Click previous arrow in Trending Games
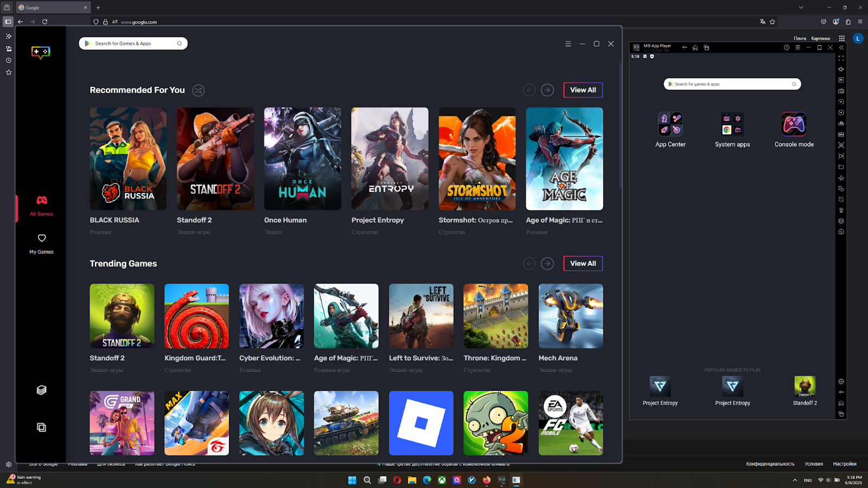The image size is (868, 488). point(529,264)
